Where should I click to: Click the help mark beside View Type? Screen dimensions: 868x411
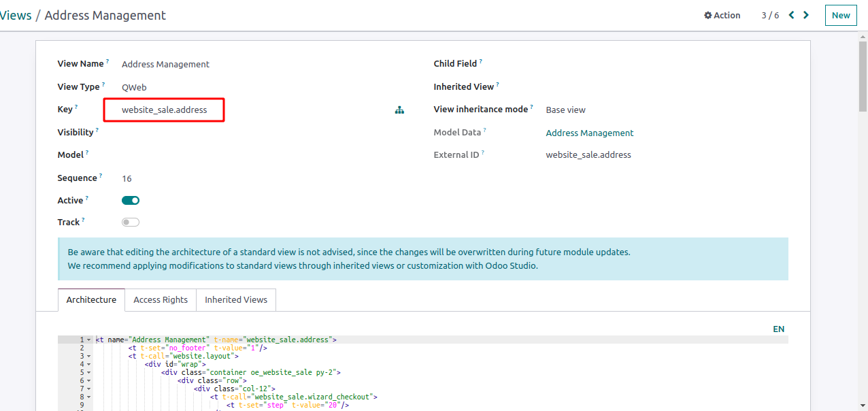[x=103, y=84]
